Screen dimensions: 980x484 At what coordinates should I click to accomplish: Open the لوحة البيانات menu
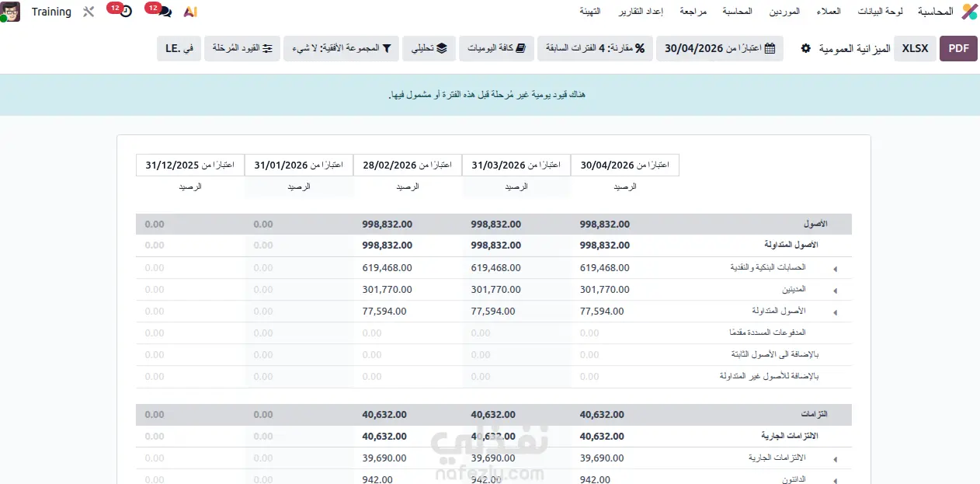[x=881, y=12]
